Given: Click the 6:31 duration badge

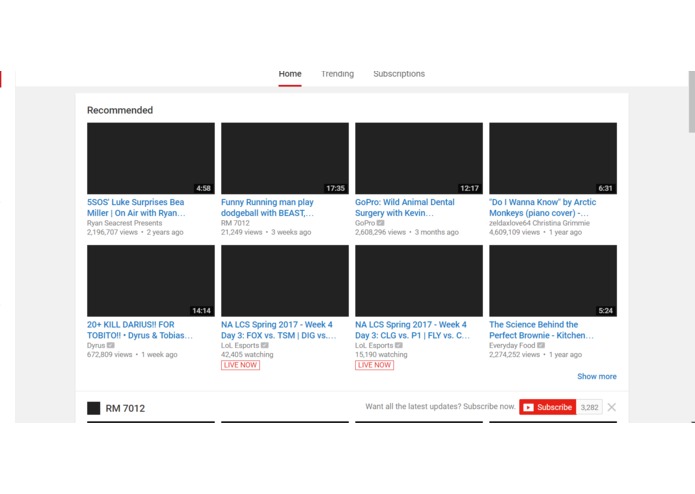Looking at the screenshot, I should 605,188.
